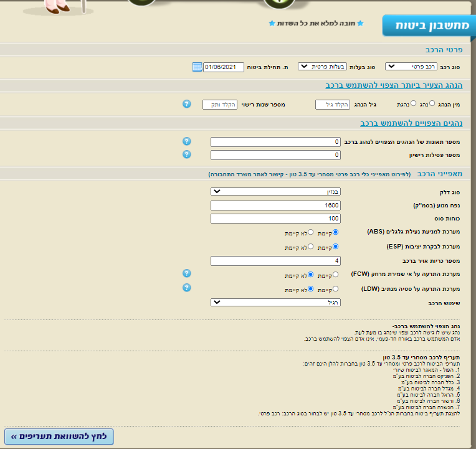The width and height of the screenshot is (476, 449).
Task: Click expected drivers (נהגים הצפויים) heading link
Action: pos(411,123)
